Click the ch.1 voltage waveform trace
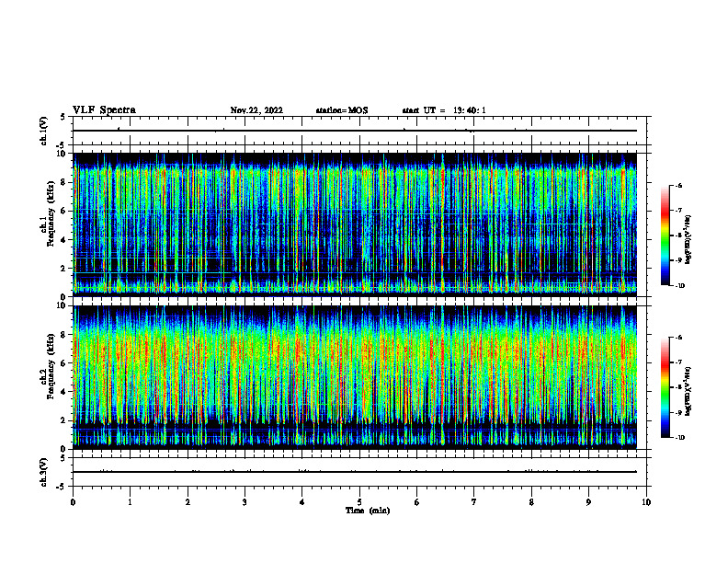728x563 pixels. click(355, 131)
